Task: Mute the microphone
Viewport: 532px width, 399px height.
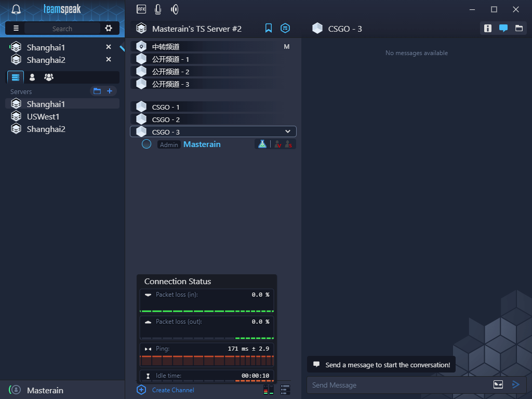Action: (158, 9)
